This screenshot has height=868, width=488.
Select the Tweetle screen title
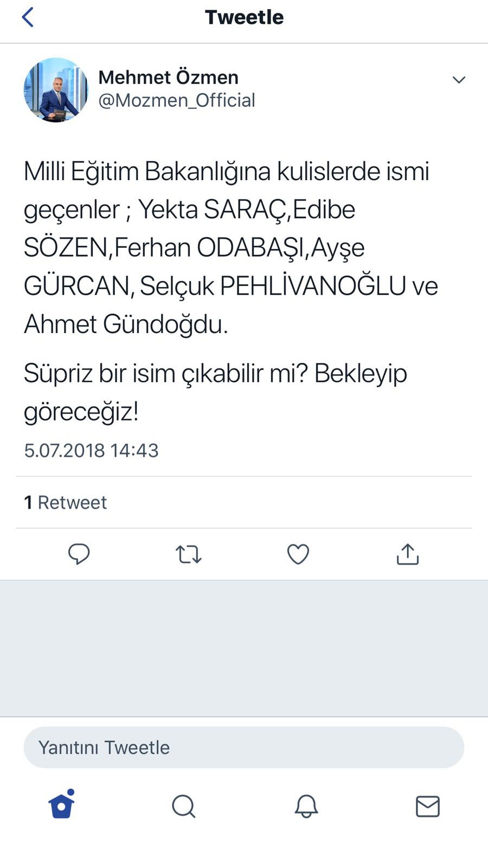(243, 17)
